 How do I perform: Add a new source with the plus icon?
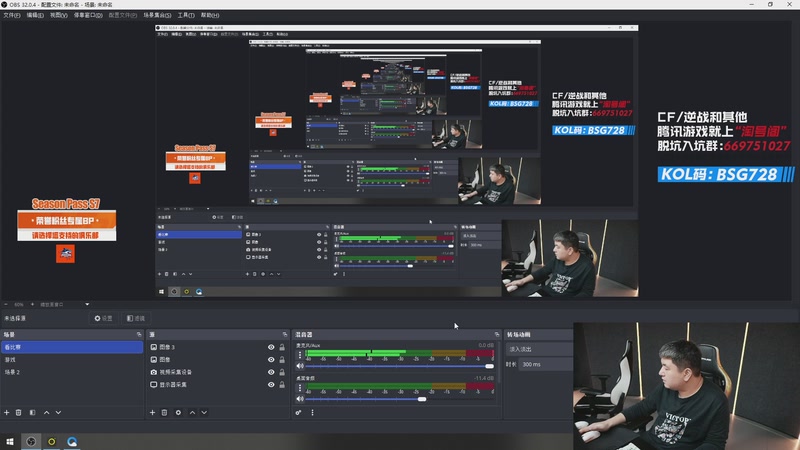coord(152,412)
